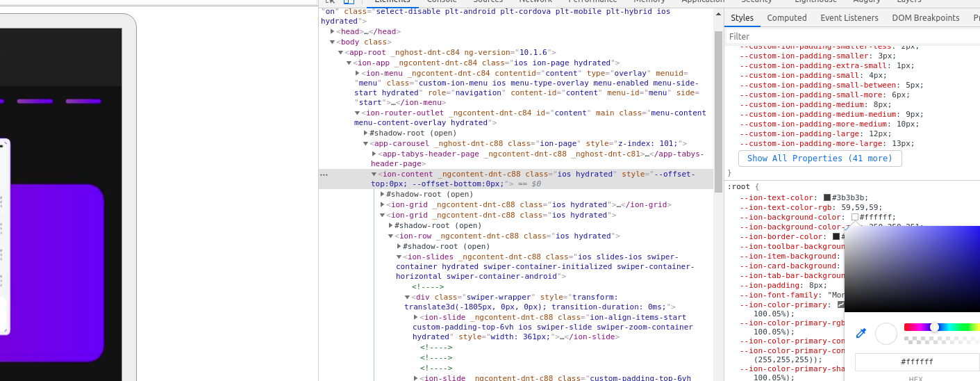Expand the head element node
Viewport: 980px width, 381px height.
point(333,31)
